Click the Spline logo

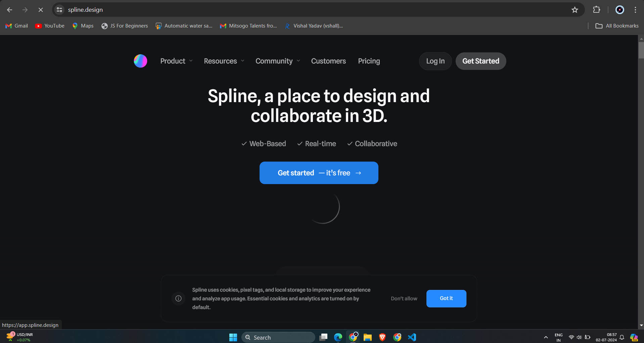140,61
